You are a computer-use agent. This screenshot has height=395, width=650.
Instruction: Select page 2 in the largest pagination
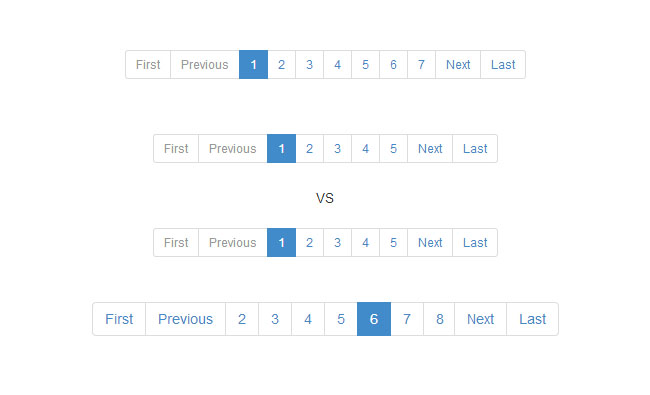[242, 319]
